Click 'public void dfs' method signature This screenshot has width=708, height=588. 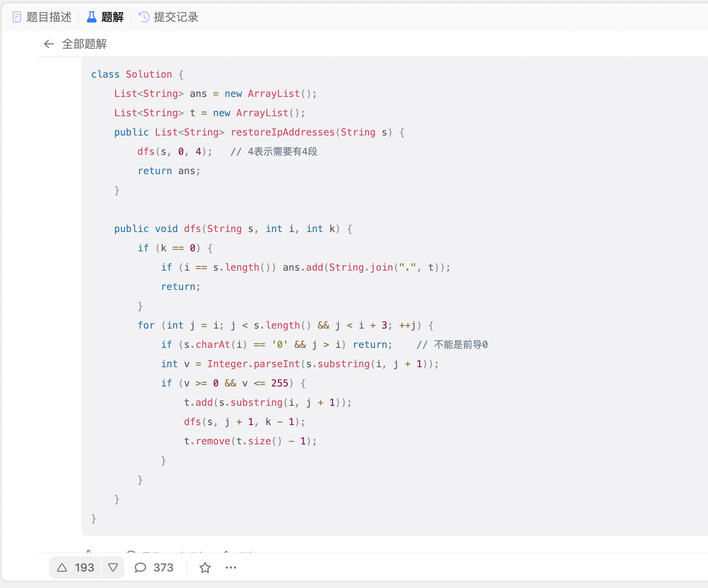233,229
